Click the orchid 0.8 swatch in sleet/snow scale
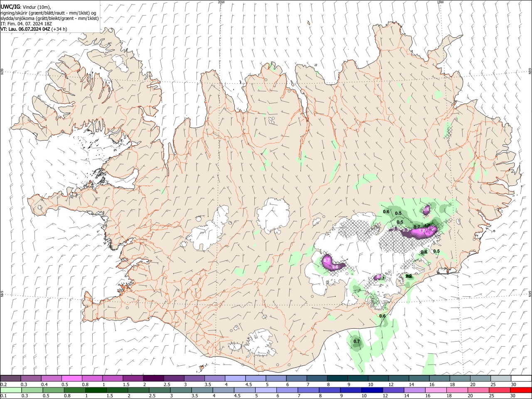 click(92, 378)
